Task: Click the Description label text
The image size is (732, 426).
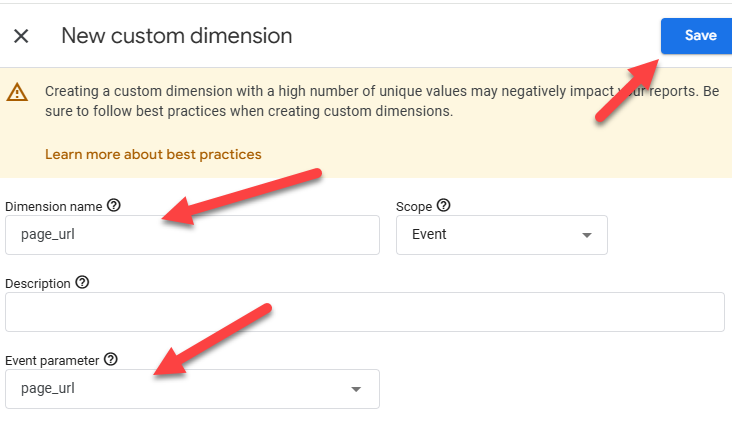Action: 38,284
